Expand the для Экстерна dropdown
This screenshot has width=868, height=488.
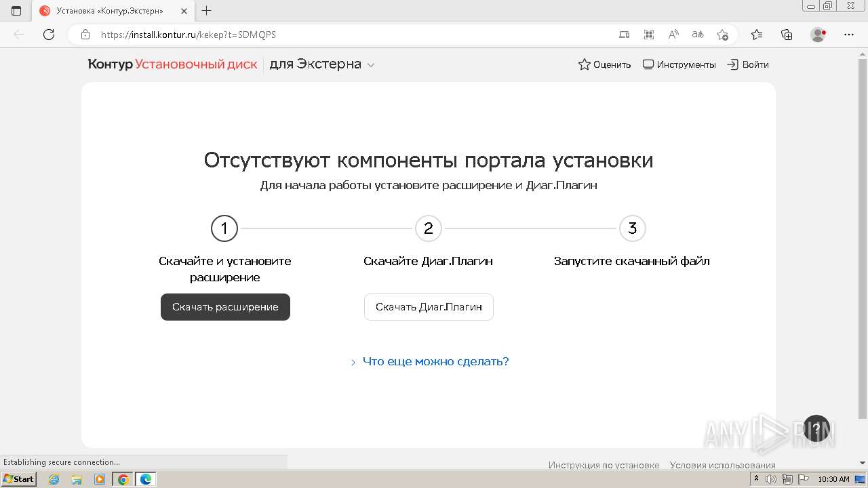(322, 64)
